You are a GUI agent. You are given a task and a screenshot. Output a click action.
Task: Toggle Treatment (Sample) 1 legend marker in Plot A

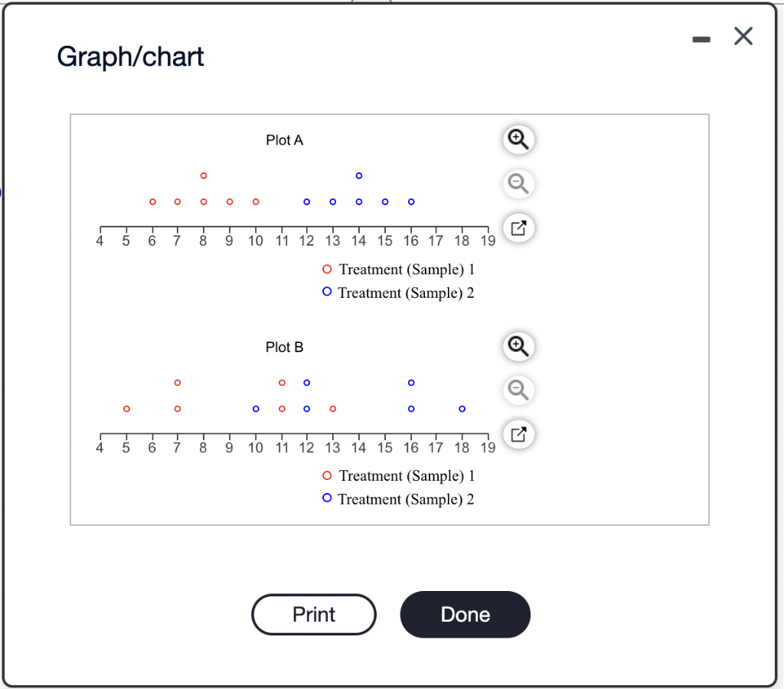(326, 269)
